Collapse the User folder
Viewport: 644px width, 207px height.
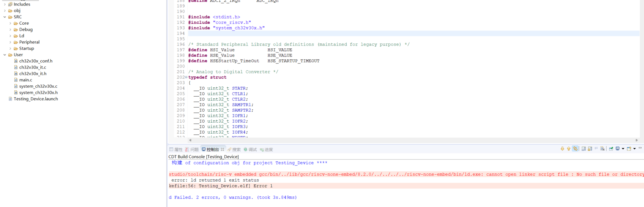(5, 55)
